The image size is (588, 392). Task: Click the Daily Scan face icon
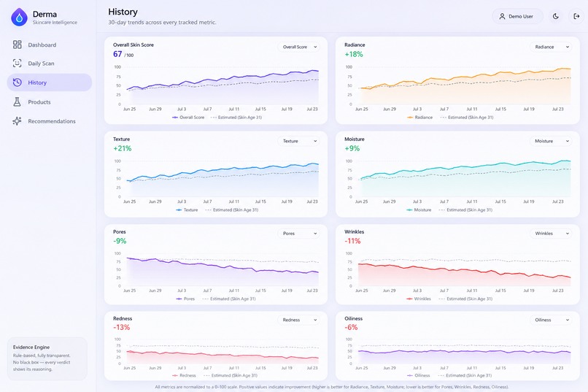click(18, 63)
